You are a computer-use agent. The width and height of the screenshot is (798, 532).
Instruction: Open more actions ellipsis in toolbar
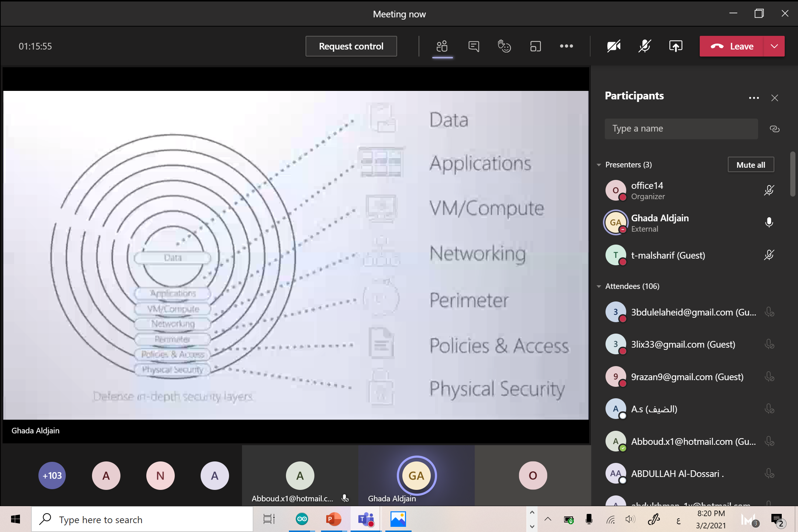click(x=566, y=46)
